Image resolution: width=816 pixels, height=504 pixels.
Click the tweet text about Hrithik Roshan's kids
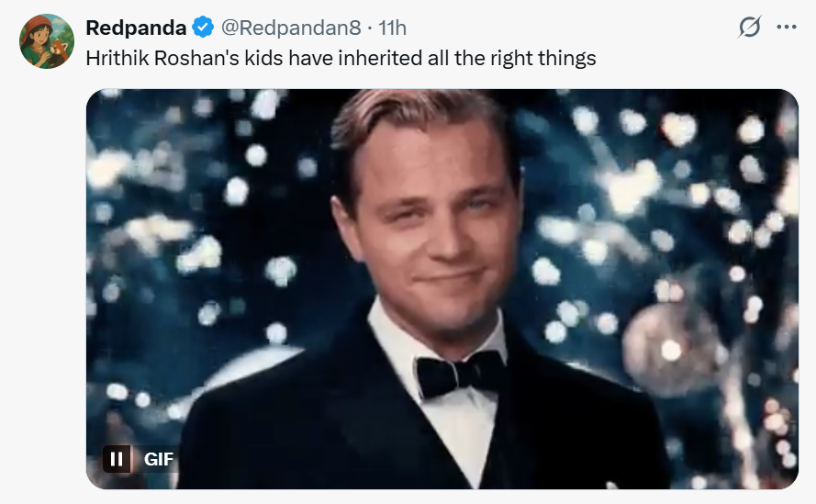(x=341, y=58)
